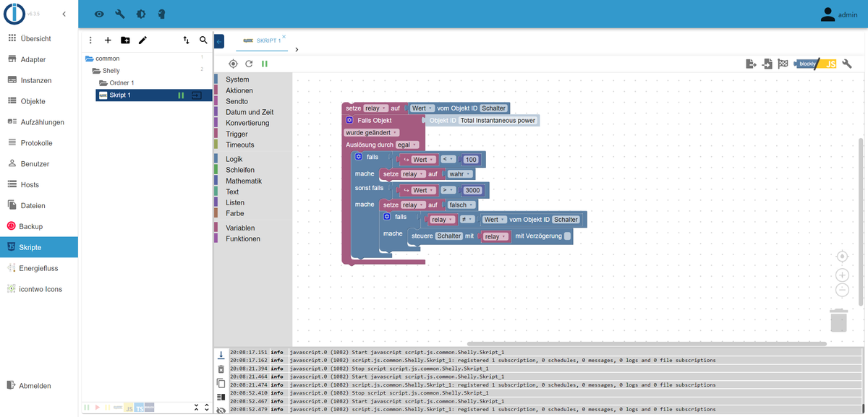The height and width of the screenshot is (417, 868).
Task: Click the pencil edit icon above script tree
Action: (x=142, y=40)
